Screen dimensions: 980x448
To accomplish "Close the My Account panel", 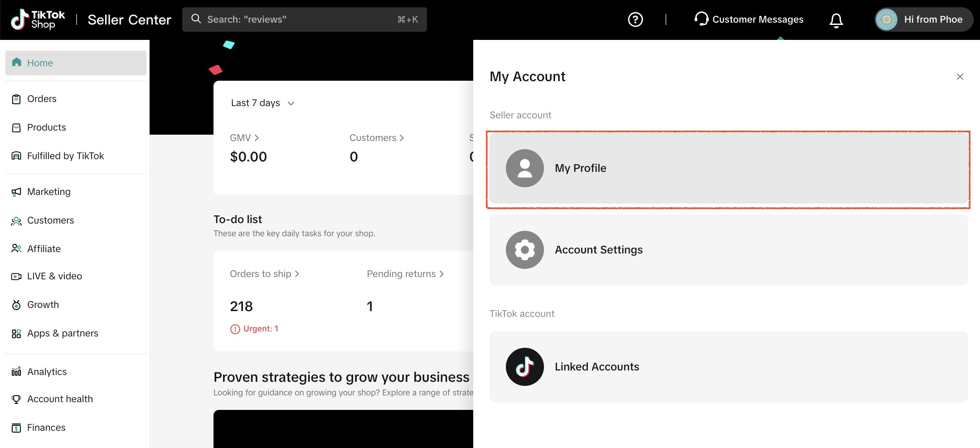I will coord(960,77).
